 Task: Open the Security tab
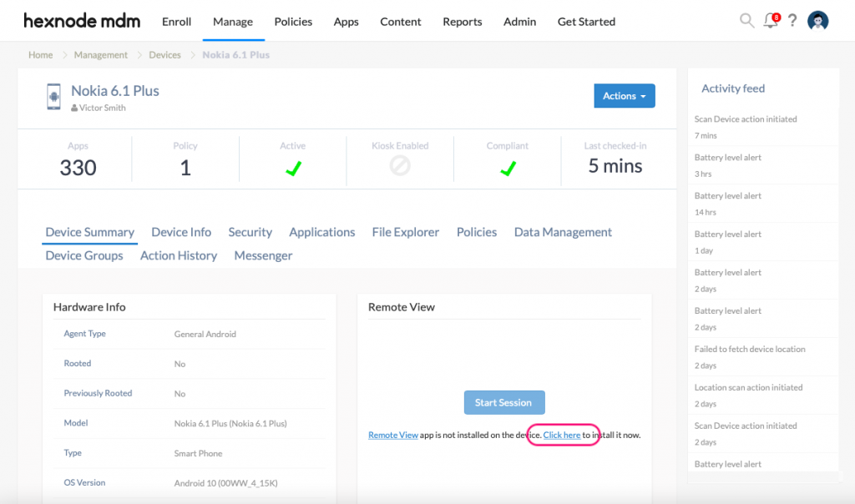[250, 232]
